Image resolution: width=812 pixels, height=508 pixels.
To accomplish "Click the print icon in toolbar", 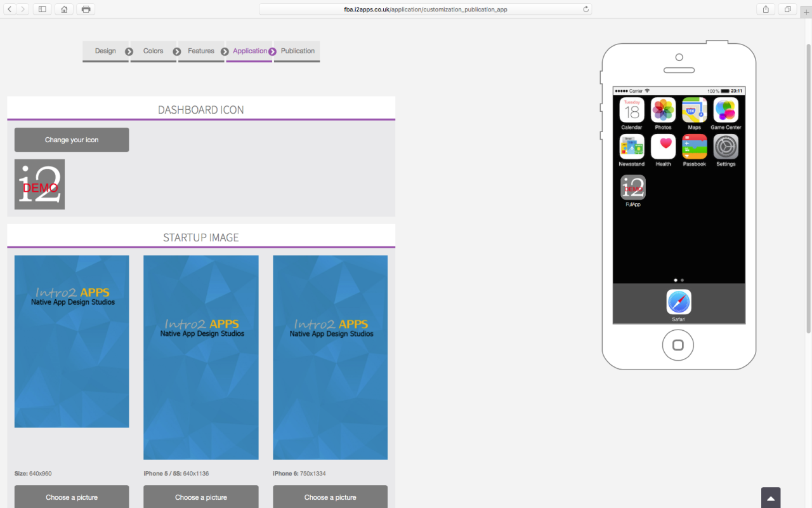I will (86, 9).
